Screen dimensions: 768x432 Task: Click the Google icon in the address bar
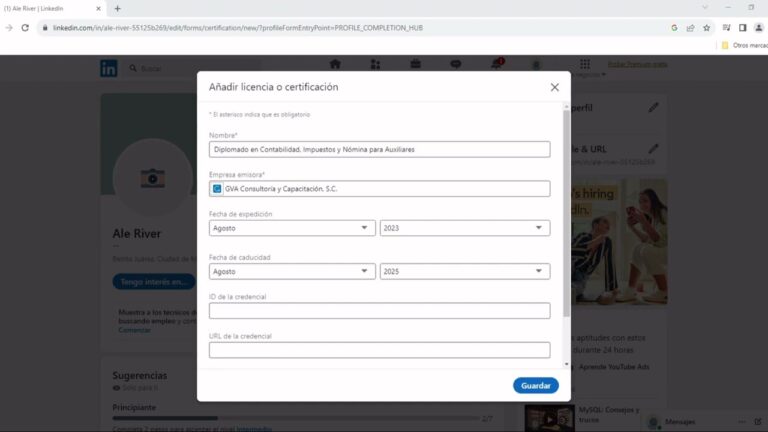(674, 28)
